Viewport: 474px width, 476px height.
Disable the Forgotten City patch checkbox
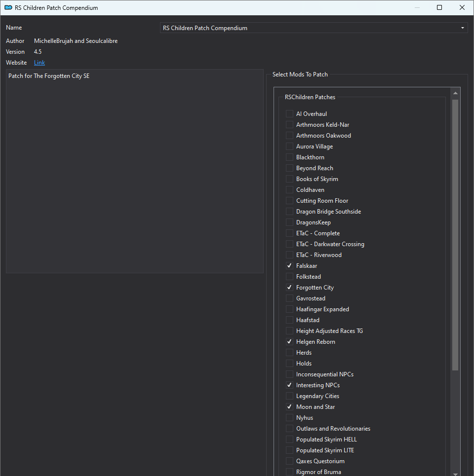(x=289, y=288)
